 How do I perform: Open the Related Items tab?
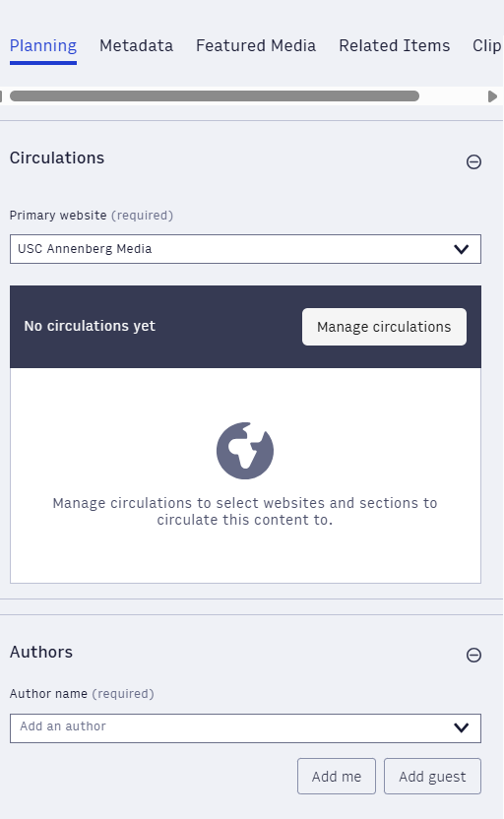point(395,46)
